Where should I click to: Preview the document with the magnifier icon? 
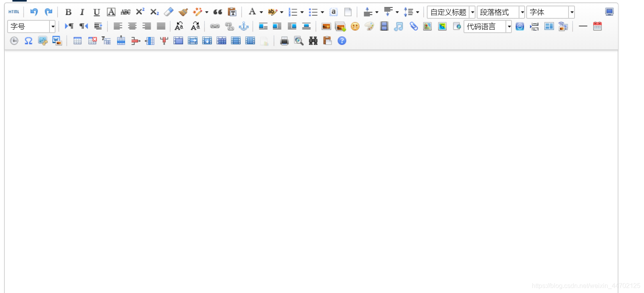(x=299, y=41)
